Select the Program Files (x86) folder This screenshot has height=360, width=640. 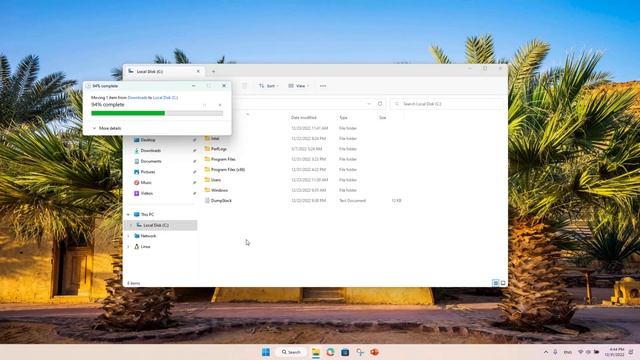pos(228,169)
